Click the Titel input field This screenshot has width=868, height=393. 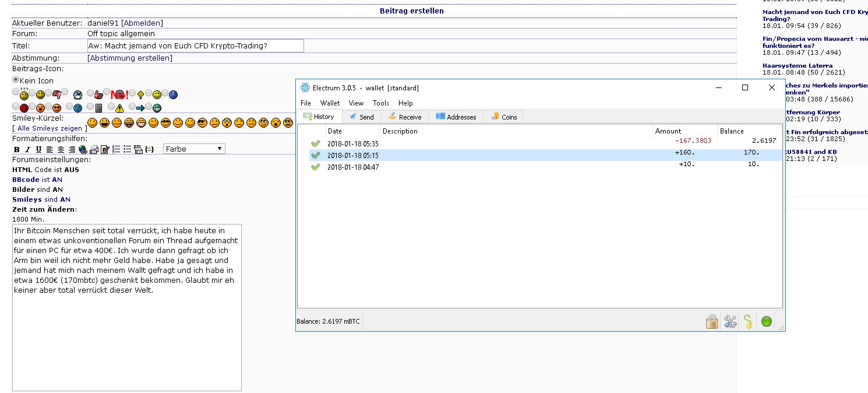(x=195, y=45)
